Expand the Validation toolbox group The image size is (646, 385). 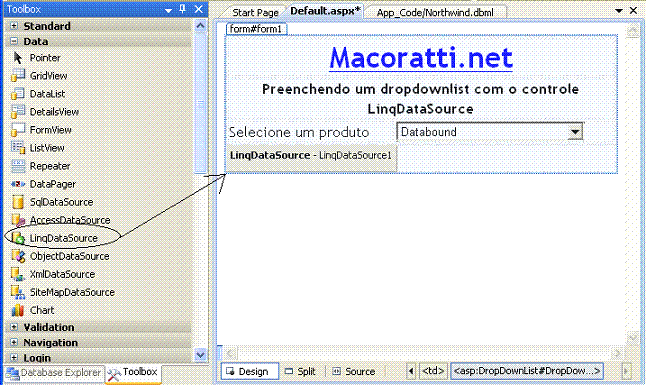pos(14,327)
